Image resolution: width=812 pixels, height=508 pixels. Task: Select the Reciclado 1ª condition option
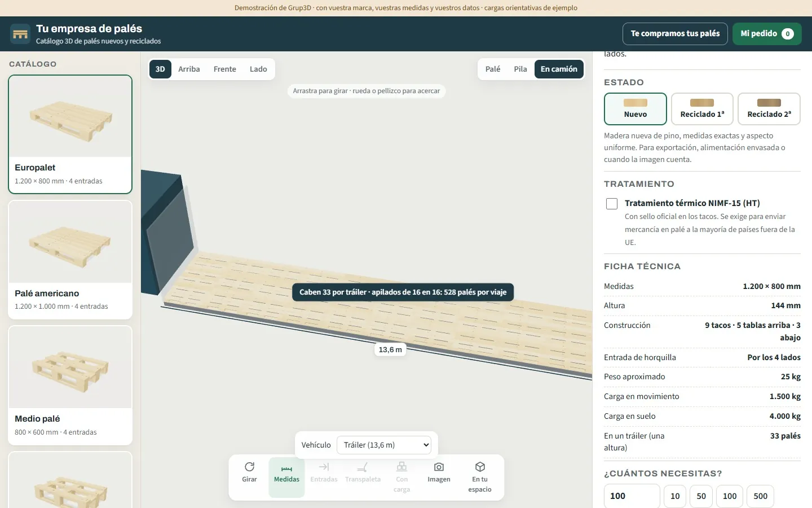pos(702,109)
